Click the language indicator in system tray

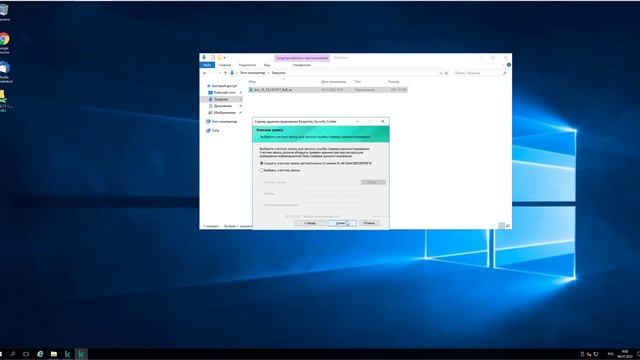(611, 354)
